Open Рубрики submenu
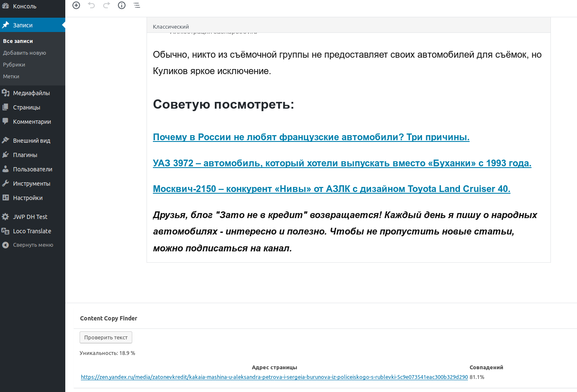 pyautogui.click(x=14, y=64)
